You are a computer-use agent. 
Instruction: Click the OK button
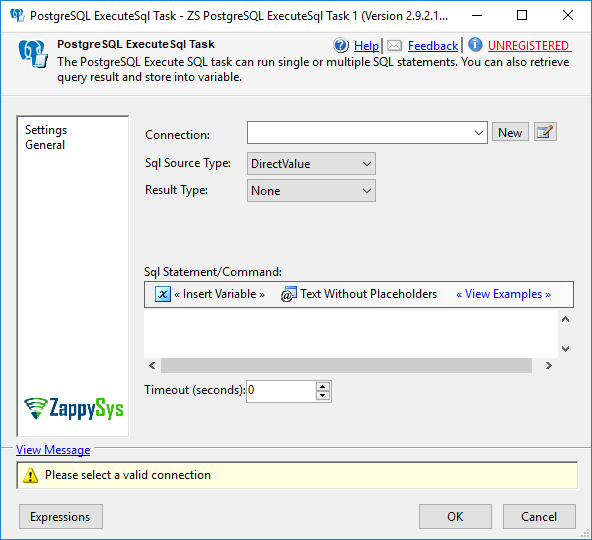(x=455, y=517)
